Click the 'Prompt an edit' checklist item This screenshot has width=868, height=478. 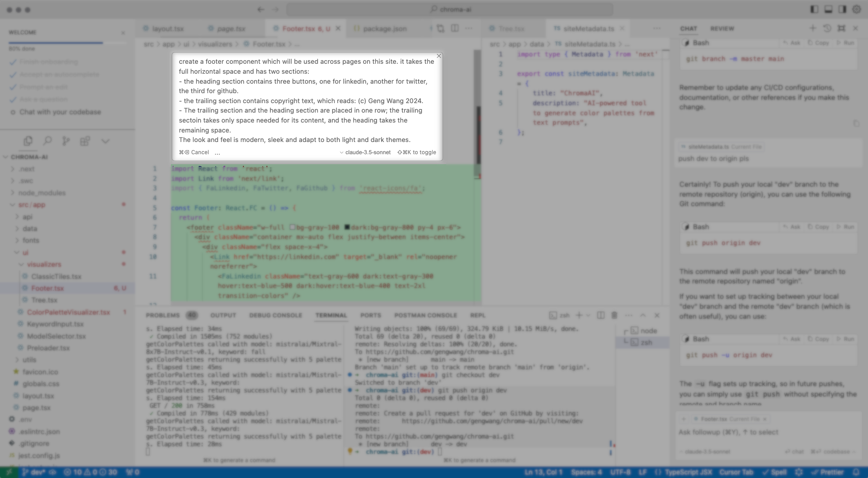(x=43, y=87)
